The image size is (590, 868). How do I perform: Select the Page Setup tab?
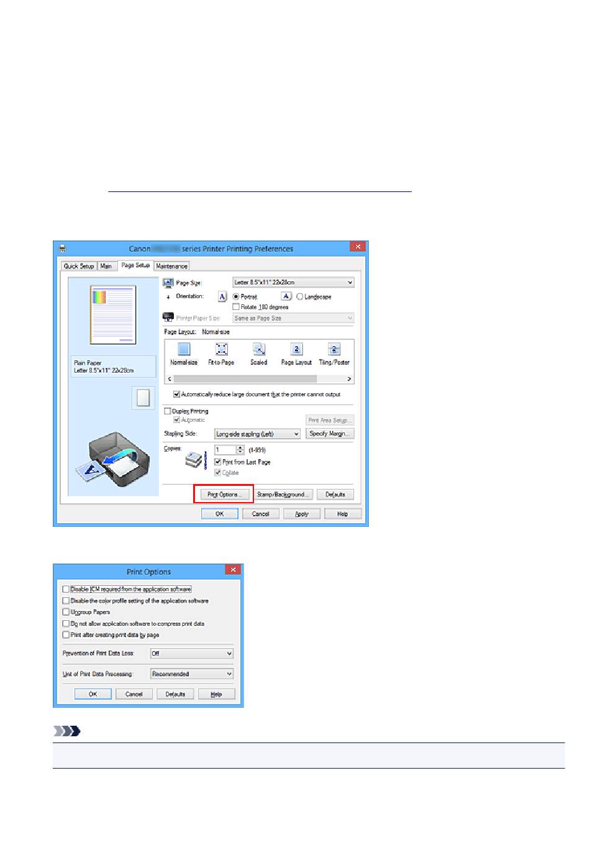pos(135,265)
